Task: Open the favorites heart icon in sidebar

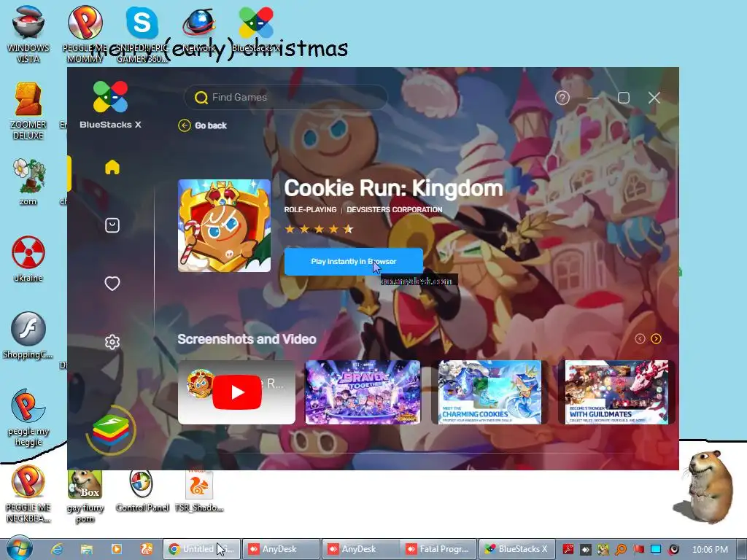Action: coord(112,284)
